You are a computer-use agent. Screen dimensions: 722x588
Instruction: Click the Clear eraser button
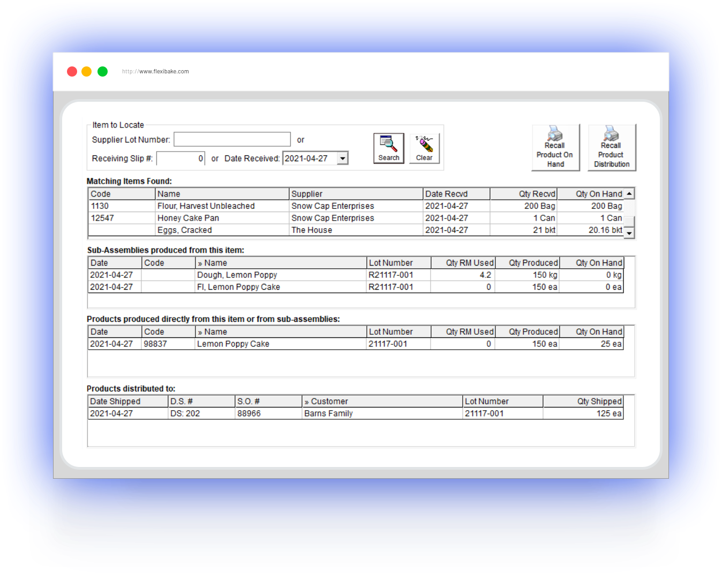click(x=424, y=148)
